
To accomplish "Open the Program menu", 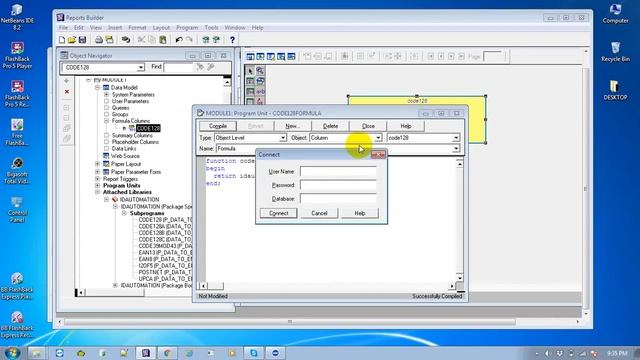I will pos(187,27).
